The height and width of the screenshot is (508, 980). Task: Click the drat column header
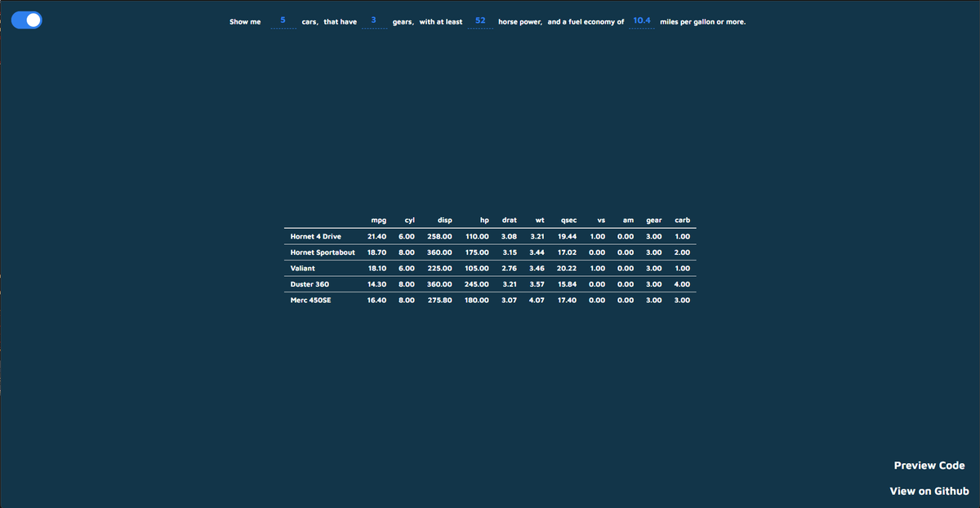point(509,221)
